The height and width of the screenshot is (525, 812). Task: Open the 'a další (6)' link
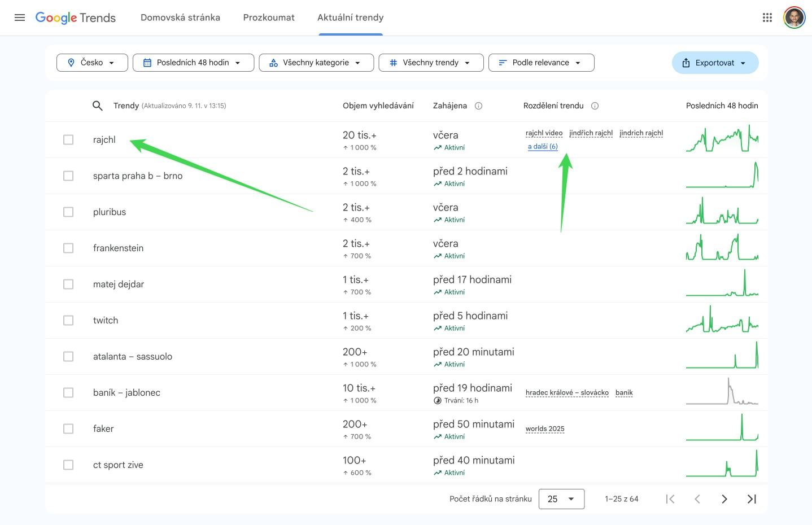pos(543,146)
